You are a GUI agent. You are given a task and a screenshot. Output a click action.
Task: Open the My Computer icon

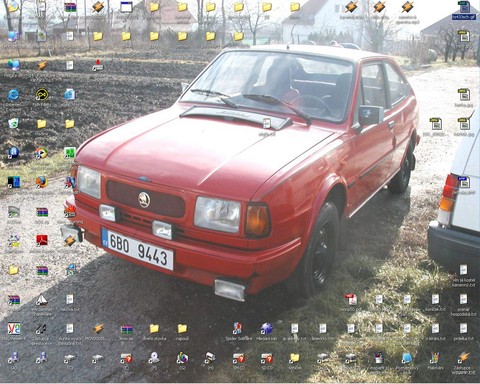[14, 36]
